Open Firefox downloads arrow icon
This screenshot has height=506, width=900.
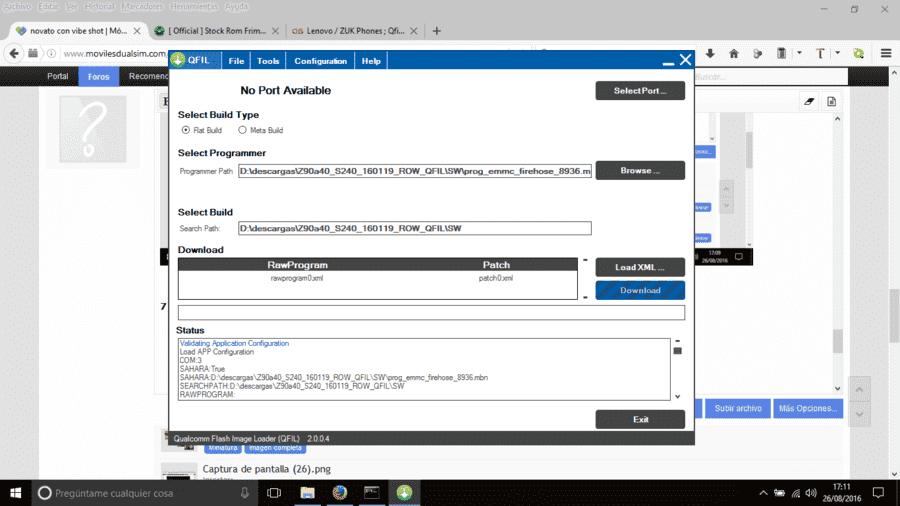(710, 53)
